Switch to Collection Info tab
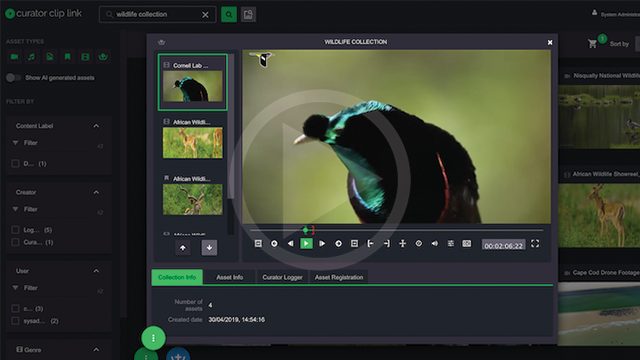Image resolution: width=640 pixels, height=360 pixels. [177, 277]
